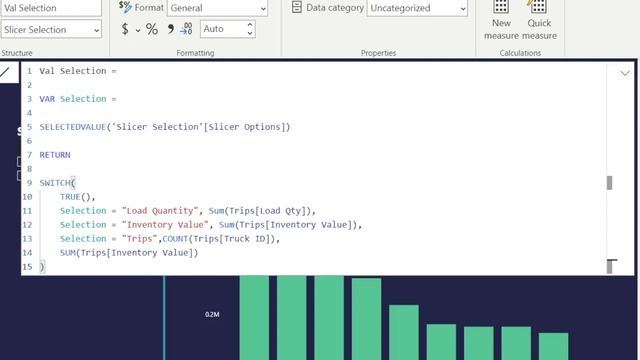Click the COUNT function on line 13
The image size is (640, 360).
[x=175, y=239]
